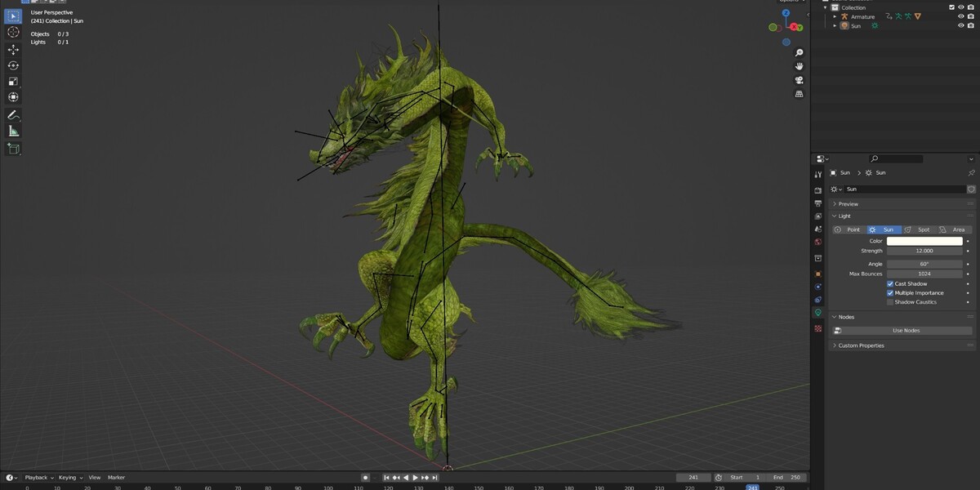Image resolution: width=980 pixels, height=490 pixels.
Task: Enable Shadow Caustics checkbox
Action: 890,302
